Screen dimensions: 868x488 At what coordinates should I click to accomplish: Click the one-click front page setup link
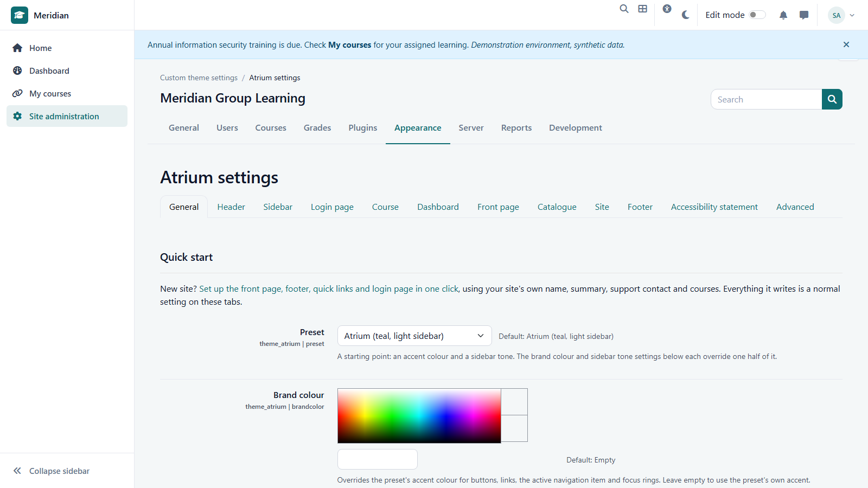[329, 288]
